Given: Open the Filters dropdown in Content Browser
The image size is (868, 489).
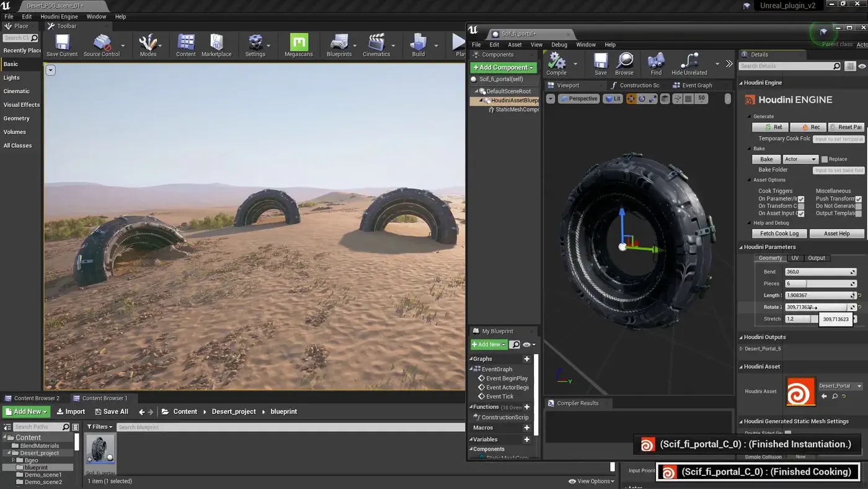Looking at the screenshot, I should (100, 427).
